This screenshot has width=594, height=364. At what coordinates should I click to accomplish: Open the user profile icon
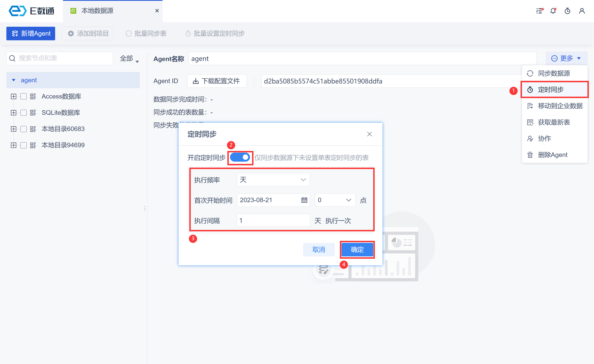(x=582, y=11)
